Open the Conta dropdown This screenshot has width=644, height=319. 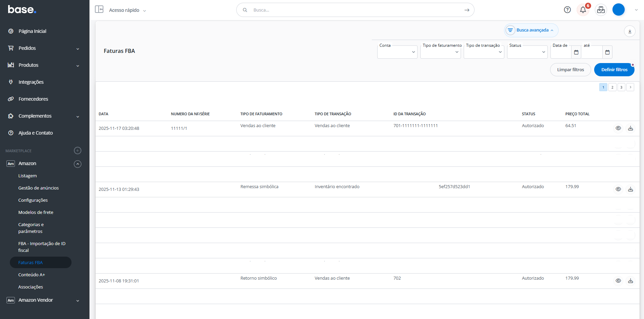tap(397, 52)
